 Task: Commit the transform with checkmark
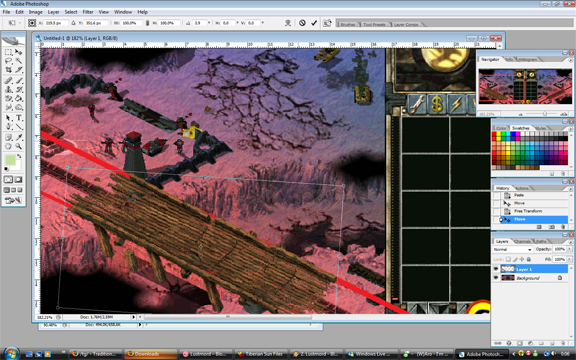314,23
